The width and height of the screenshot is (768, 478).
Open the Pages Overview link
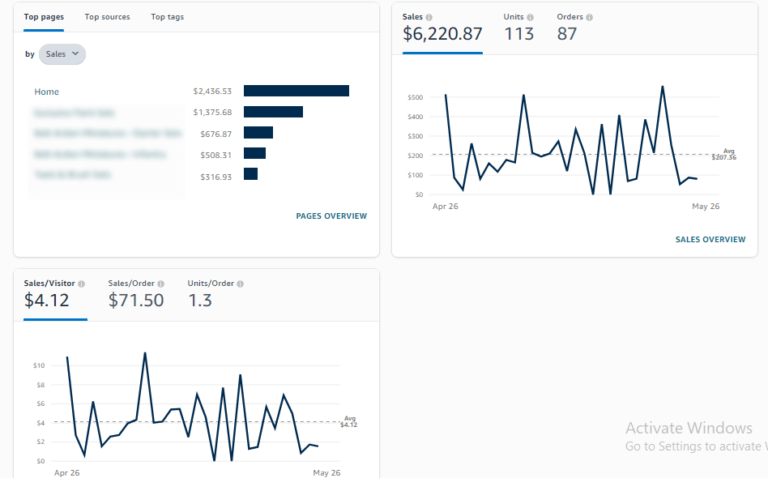pos(331,216)
